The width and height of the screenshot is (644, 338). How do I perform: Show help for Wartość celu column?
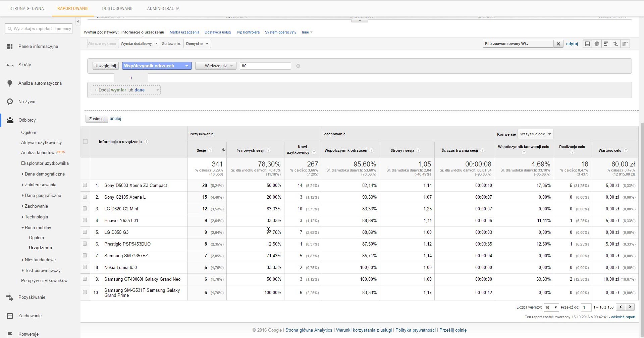point(626,150)
